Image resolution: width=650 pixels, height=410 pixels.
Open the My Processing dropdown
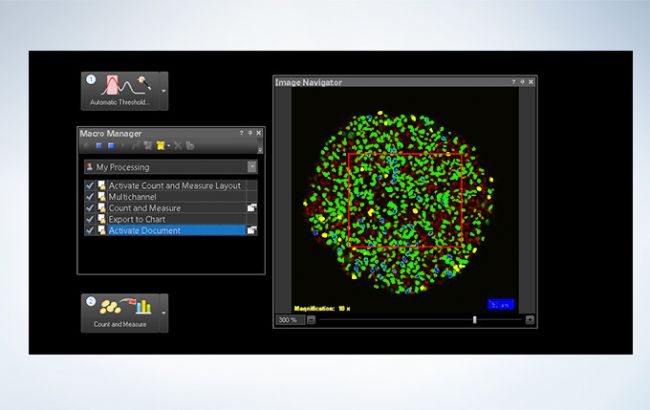[x=252, y=167]
